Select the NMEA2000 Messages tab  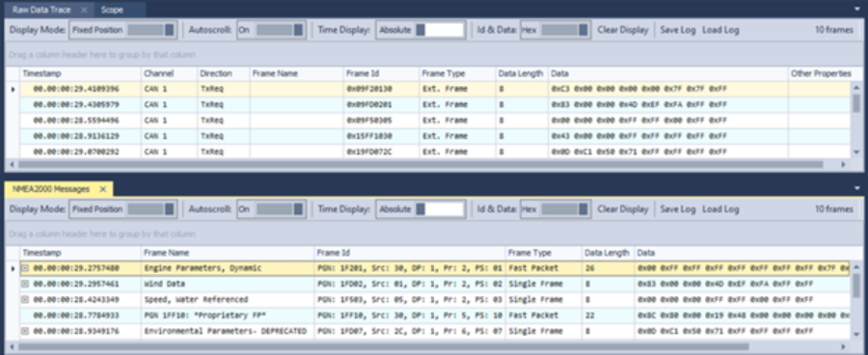point(51,189)
